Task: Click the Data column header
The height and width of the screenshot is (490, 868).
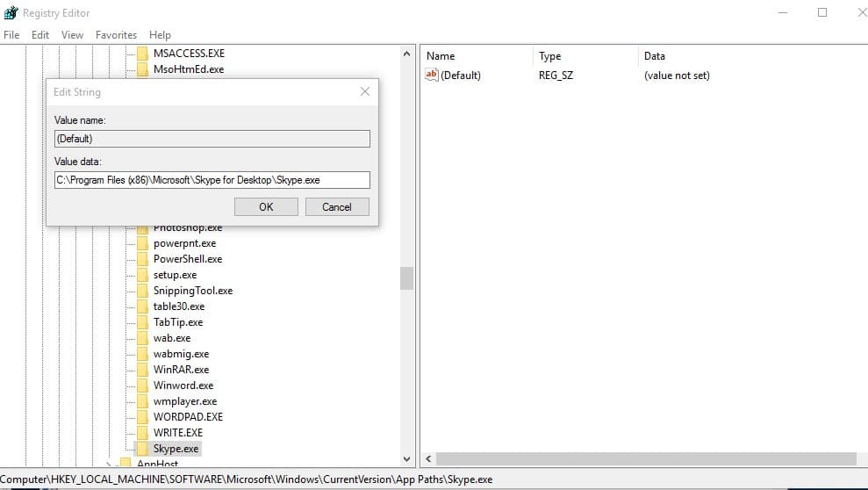Action: (655, 56)
